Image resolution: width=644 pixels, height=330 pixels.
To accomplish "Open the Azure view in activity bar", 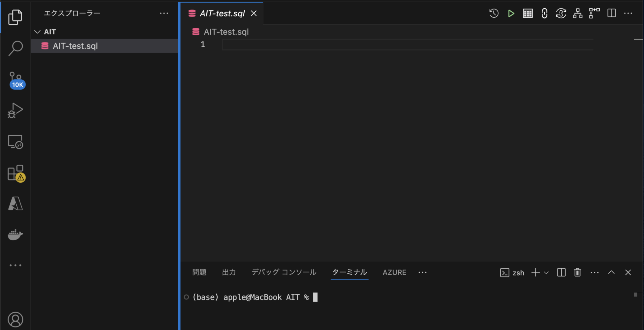I will point(15,203).
